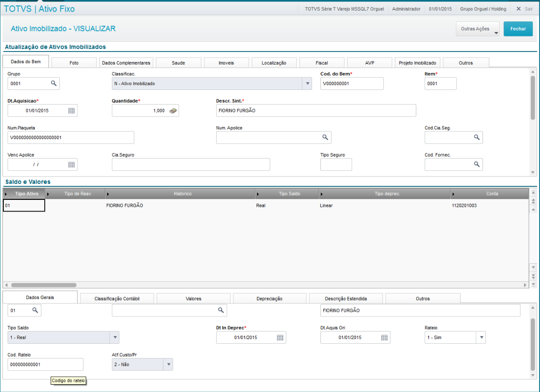The image size is (540, 392).
Task: Click scroll-down arrow of top form
Action: click(533, 173)
